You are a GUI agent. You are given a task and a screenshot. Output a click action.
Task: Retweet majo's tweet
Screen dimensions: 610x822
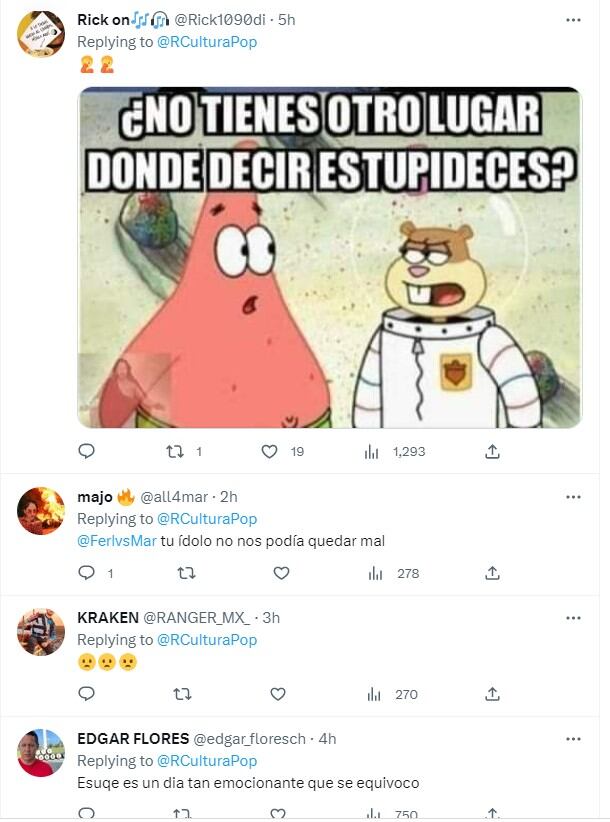point(185,573)
